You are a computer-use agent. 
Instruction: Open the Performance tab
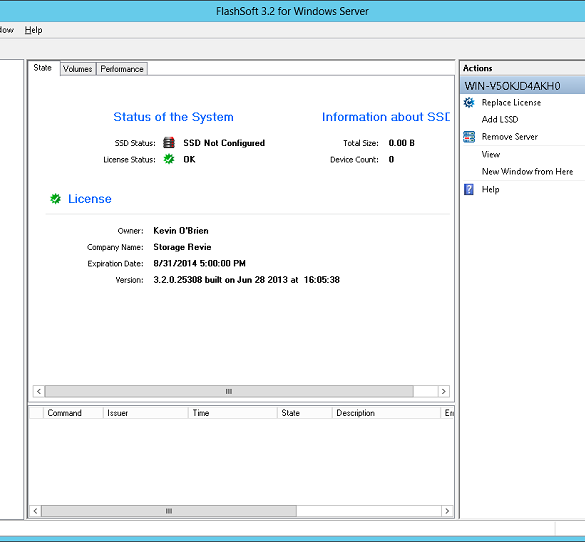pos(122,69)
